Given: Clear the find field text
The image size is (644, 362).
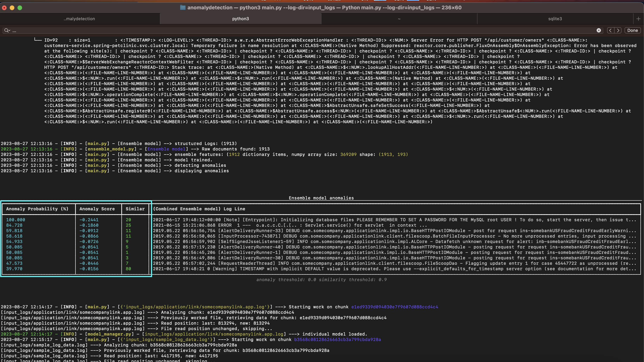Looking at the screenshot, I should tap(599, 30).
